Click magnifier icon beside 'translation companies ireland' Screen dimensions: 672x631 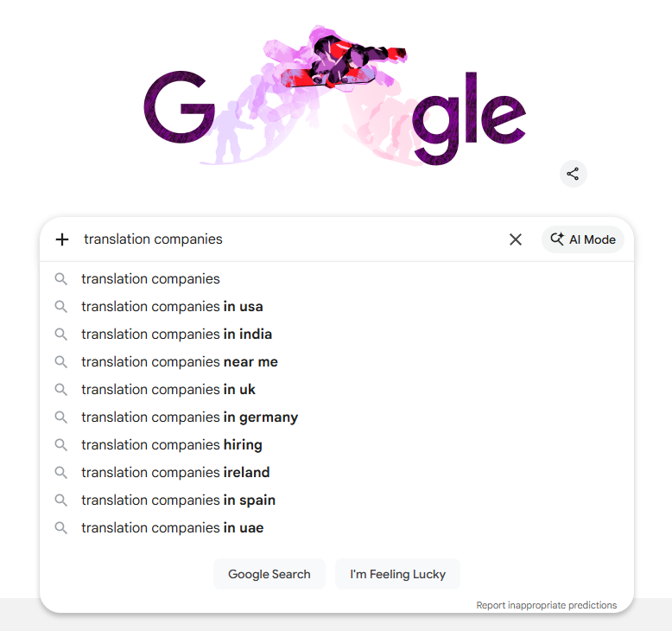point(61,473)
